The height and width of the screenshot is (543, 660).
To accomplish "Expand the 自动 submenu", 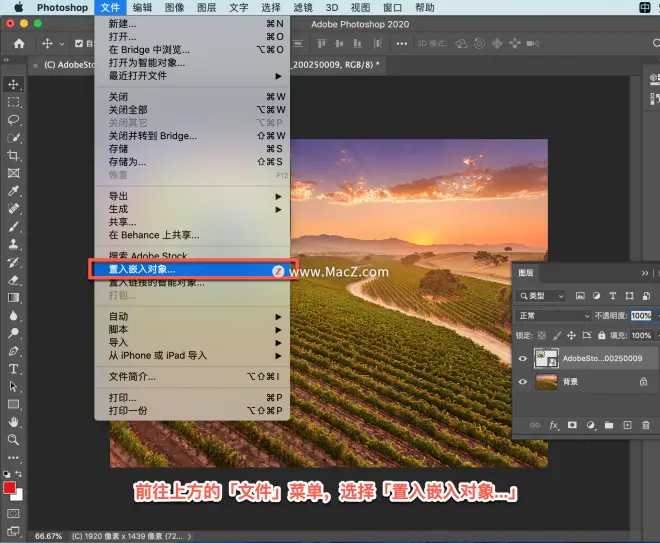I will pos(192,317).
